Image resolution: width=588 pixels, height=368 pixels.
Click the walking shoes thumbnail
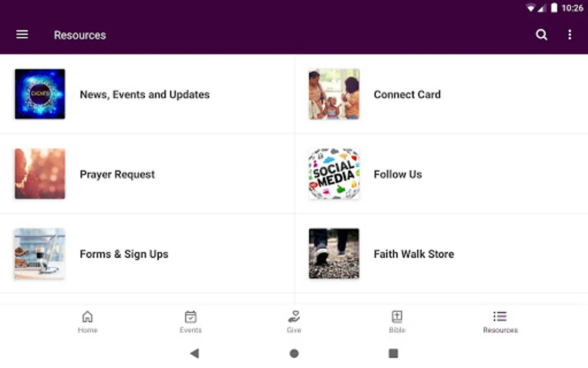(x=334, y=254)
